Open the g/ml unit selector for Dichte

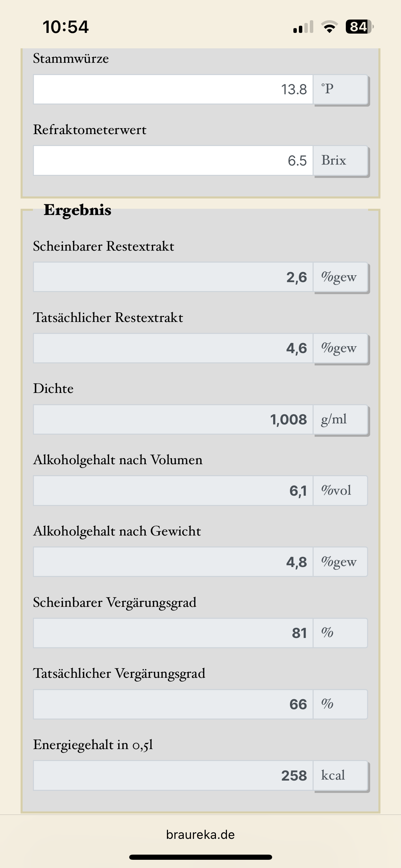pyautogui.click(x=341, y=420)
